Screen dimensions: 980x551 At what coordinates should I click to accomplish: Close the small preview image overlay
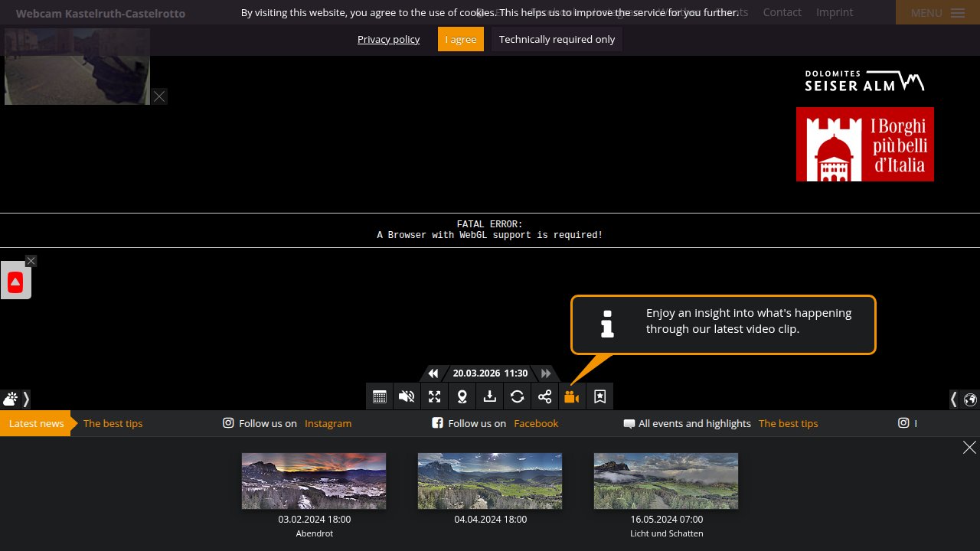click(158, 96)
